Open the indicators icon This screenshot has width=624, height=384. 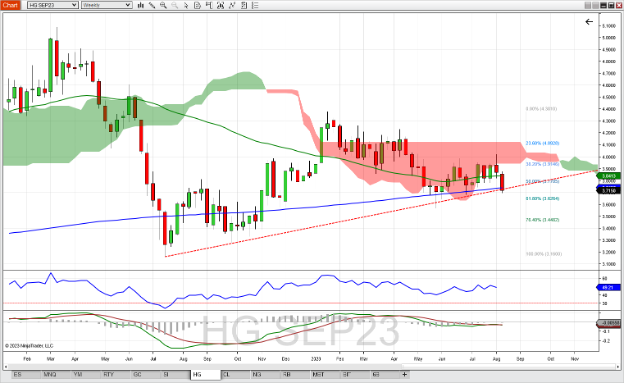[x=220, y=5]
